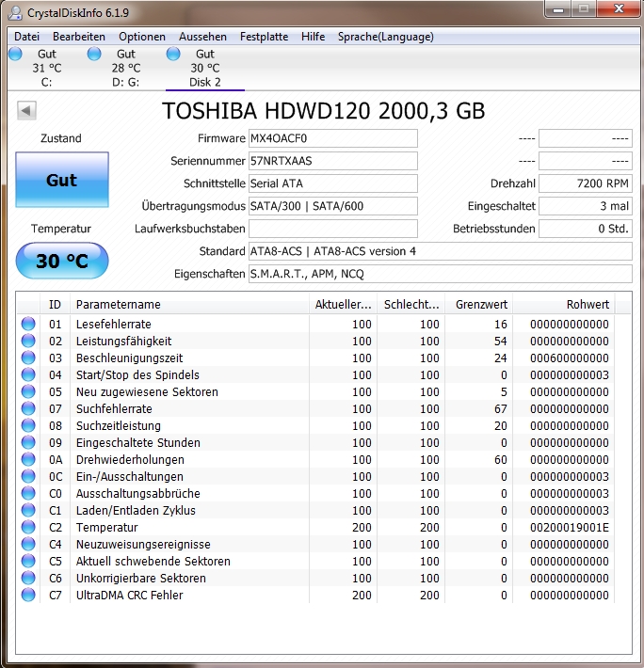Select the Lesefehlerrate parameter name
The width and height of the screenshot is (644, 668).
click(113, 325)
